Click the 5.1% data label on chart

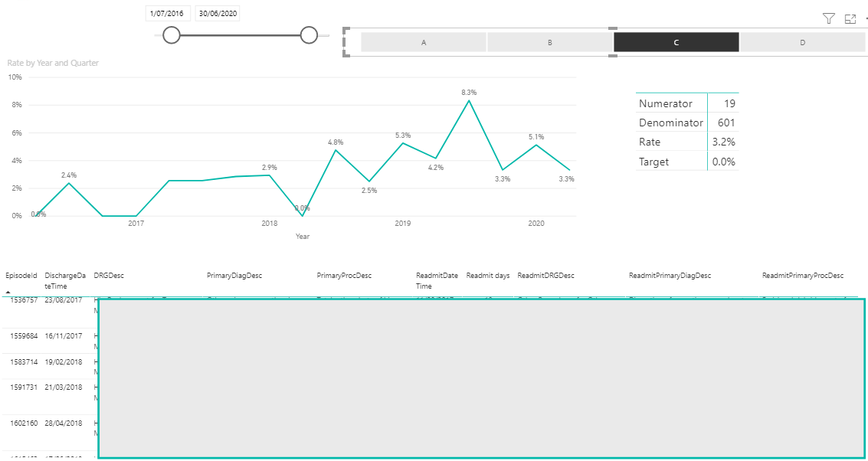[x=536, y=137]
